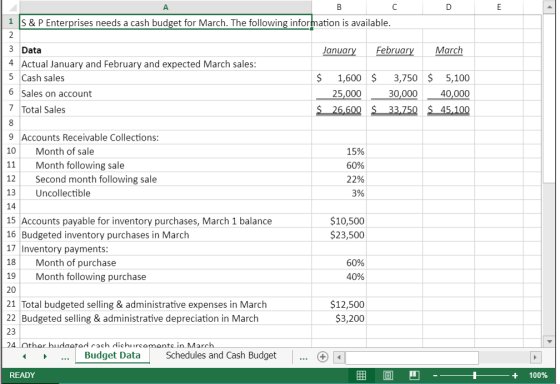Select the Cash sales label
Image resolution: width=560 pixels, height=384 pixels.
pyautogui.click(x=165, y=78)
